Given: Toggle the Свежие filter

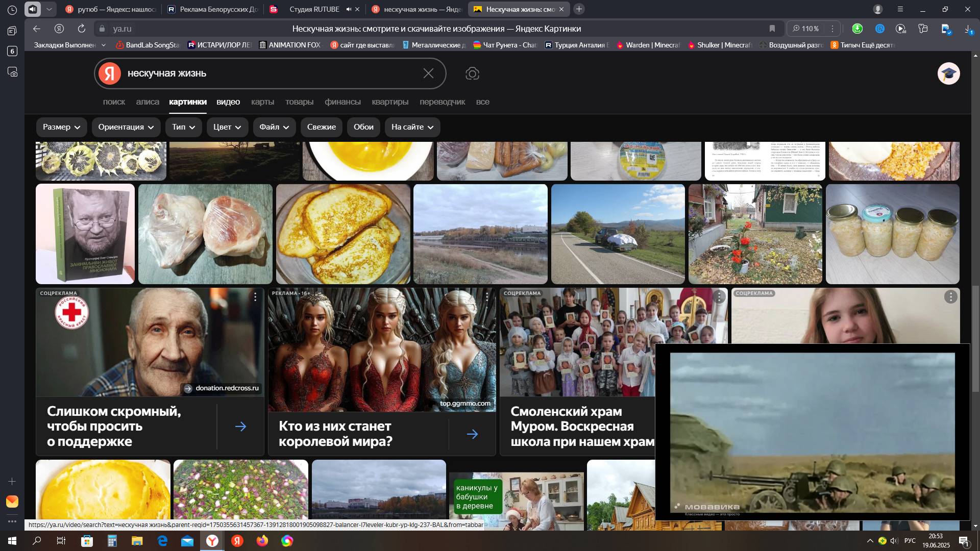Looking at the screenshot, I should pos(321,127).
